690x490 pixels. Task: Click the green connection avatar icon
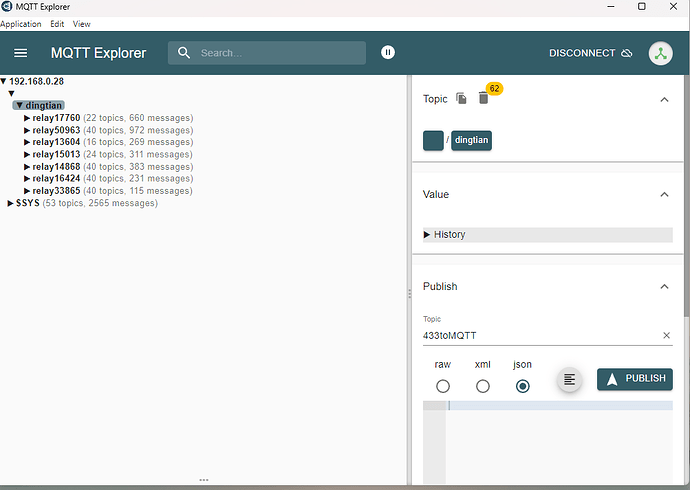click(661, 53)
